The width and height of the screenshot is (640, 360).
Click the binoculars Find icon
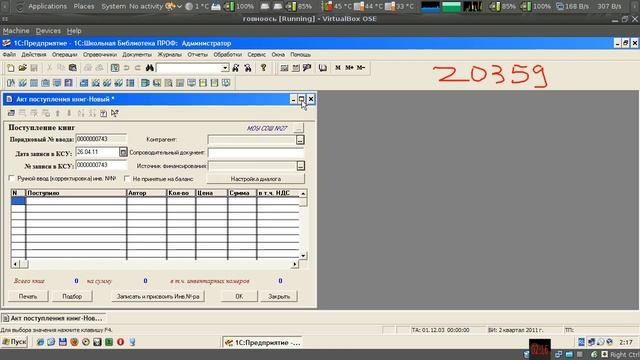click(x=149, y=68)
